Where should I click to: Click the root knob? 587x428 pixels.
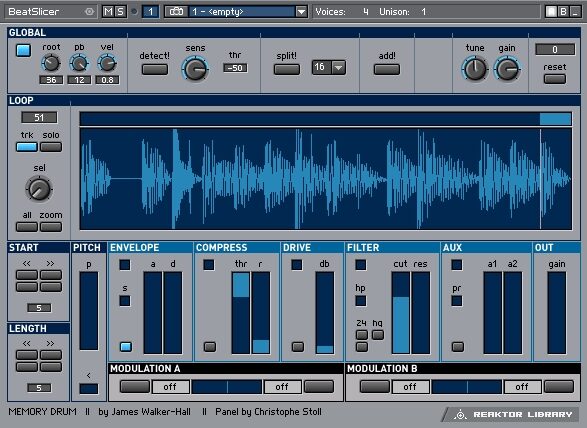point(51,63)
